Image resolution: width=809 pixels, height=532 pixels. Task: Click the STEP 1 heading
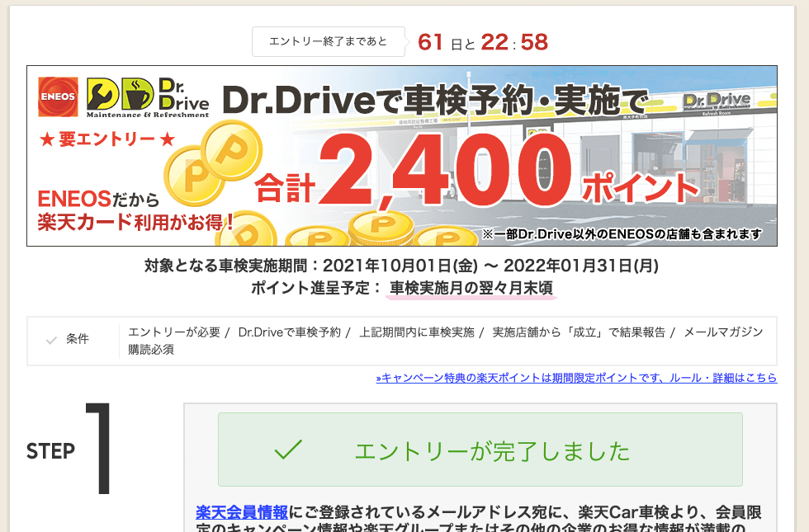70,450
